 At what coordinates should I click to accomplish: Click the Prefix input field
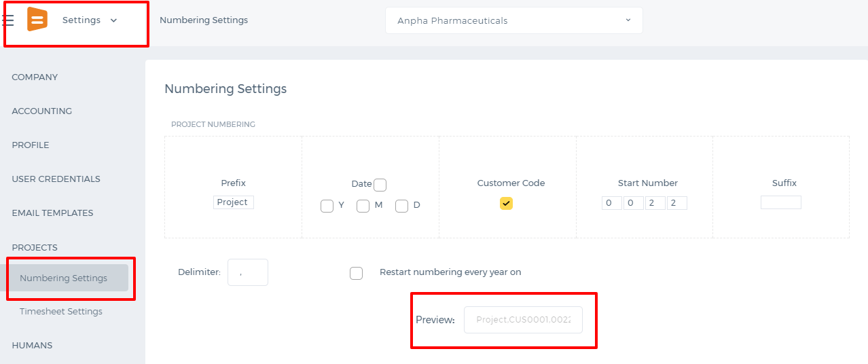tap(234, 202)
